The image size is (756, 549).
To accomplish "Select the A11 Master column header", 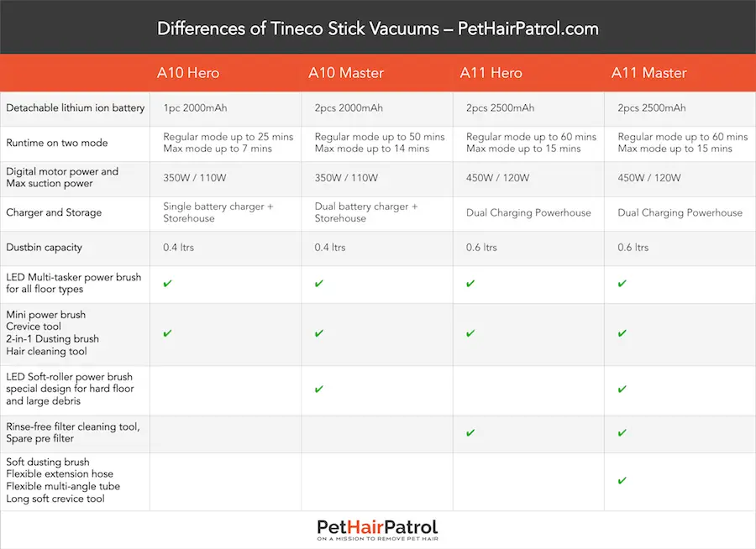I will coord(649,73).
